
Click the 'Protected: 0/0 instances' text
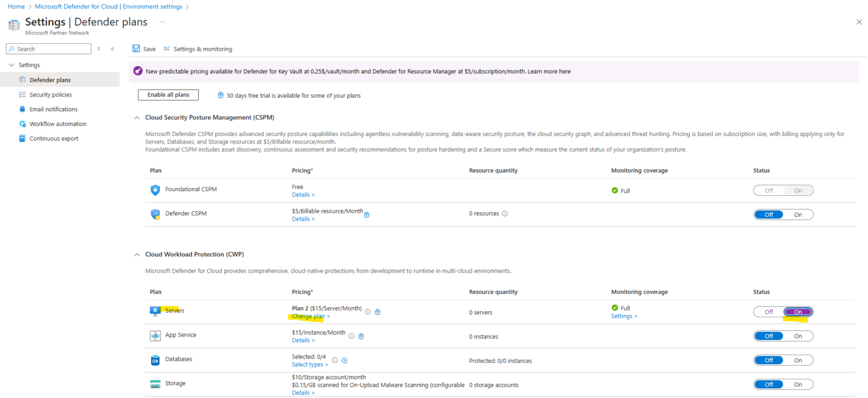pyautogui.click(x=500, y=361)
